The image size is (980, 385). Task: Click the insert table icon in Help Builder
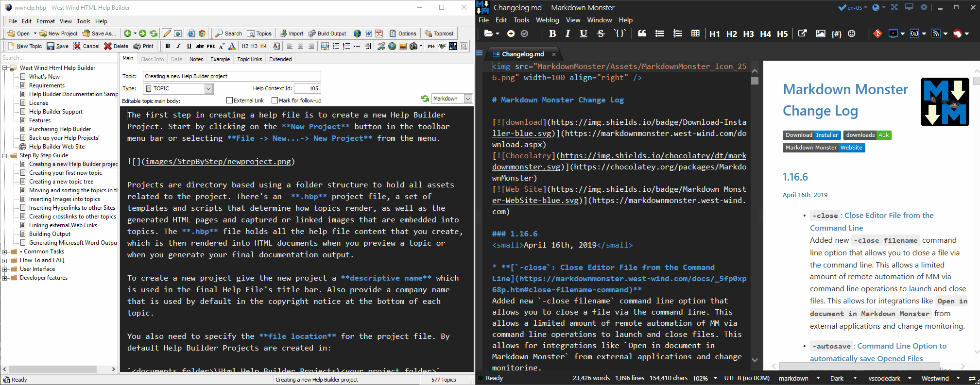coord(325,46)
